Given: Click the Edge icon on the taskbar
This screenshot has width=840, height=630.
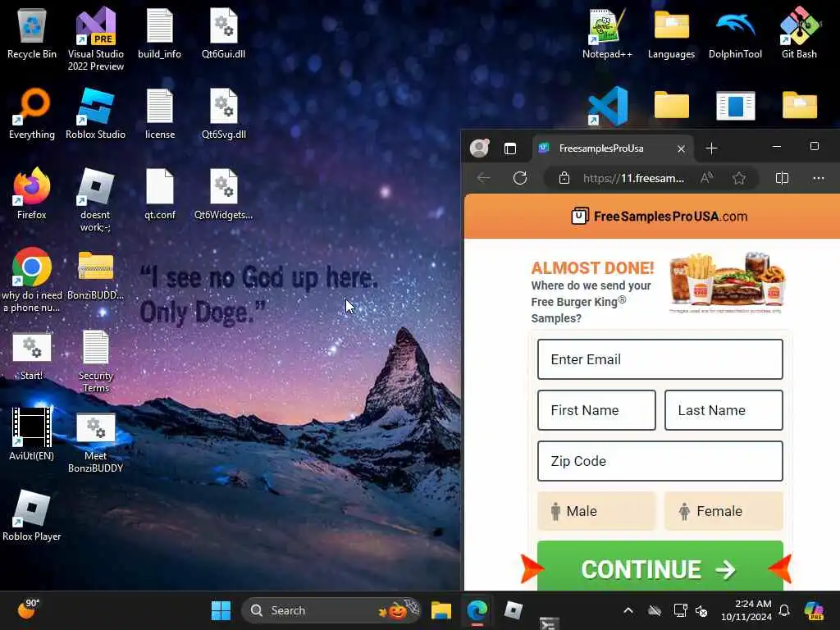Looking at the screenshot, I should coord(477,610).
